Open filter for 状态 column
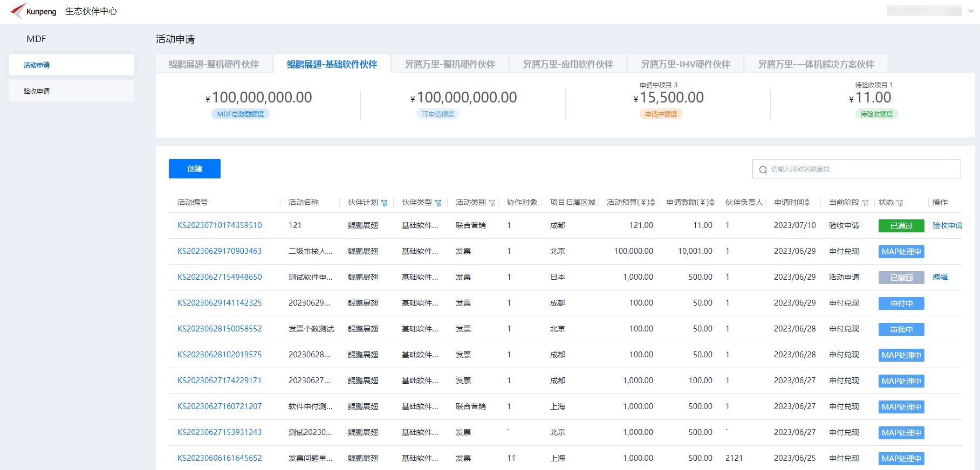This screenshot has height=470, width=980. [x=900, y=203]
